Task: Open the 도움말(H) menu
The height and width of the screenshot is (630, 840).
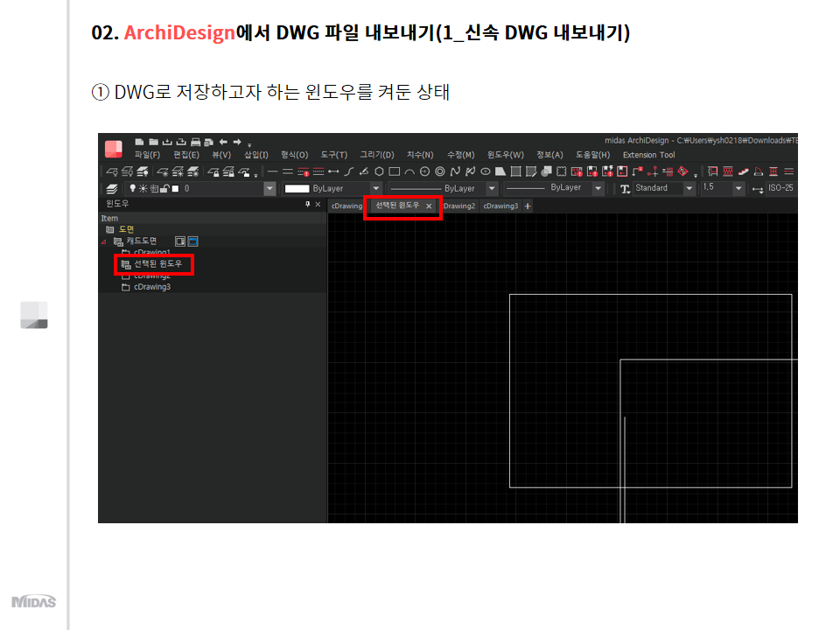Action: 592,155
